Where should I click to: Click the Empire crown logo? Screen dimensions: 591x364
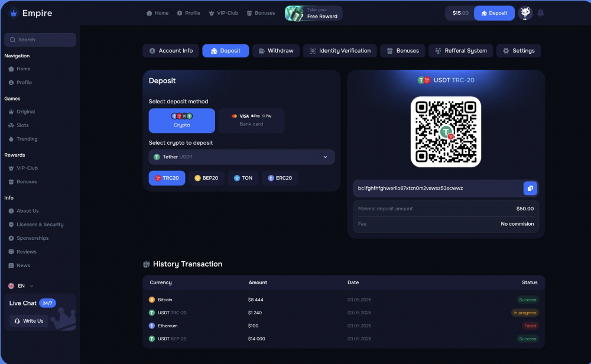[x=14, y=13]
